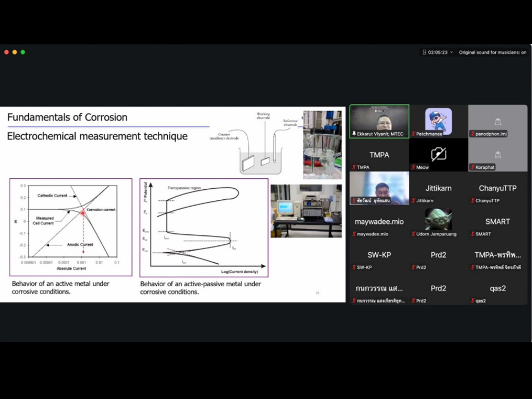Click the red corrosion current marker on graph
Screen dimensions: 532x399
(x=83, y=213)
